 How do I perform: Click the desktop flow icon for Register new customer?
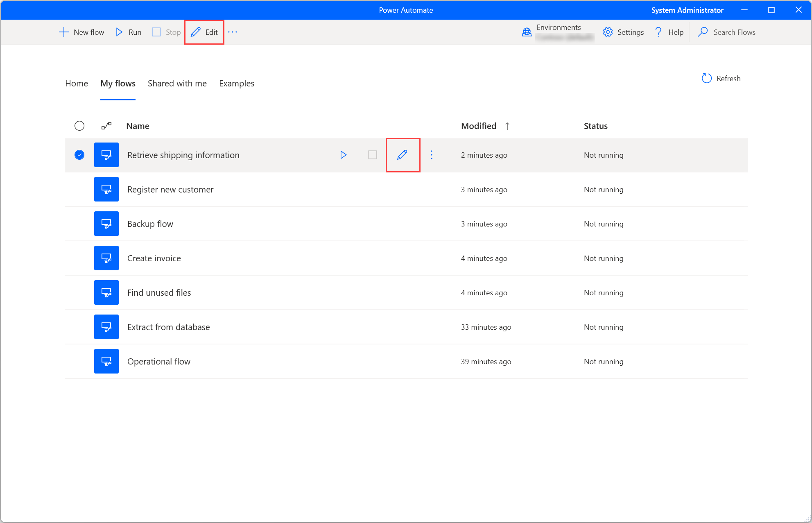106,189
